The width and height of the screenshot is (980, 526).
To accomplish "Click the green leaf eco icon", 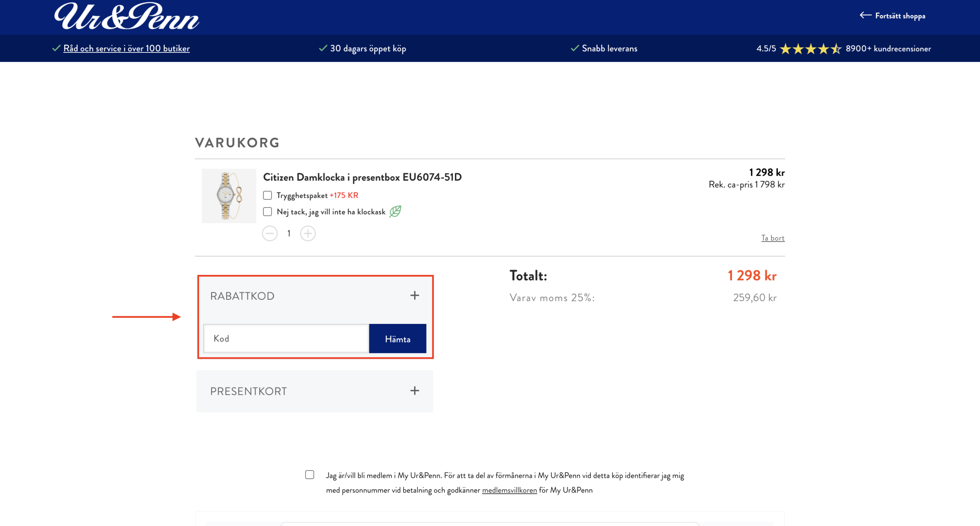I will click(395, 211).
